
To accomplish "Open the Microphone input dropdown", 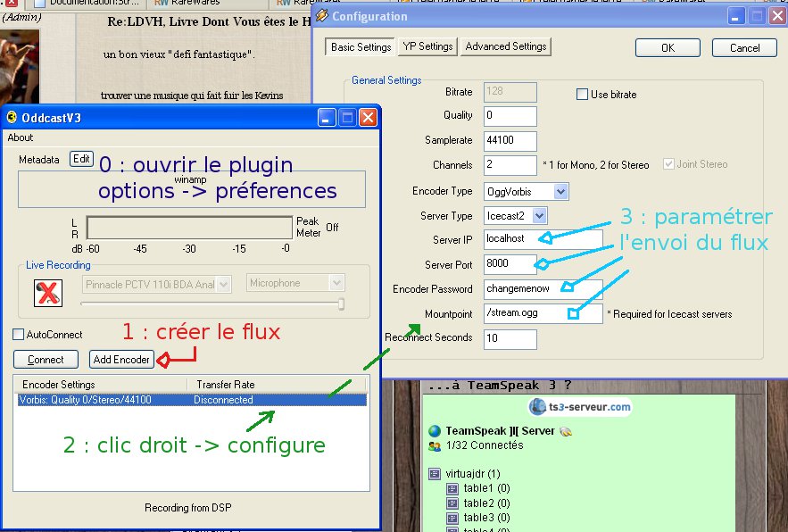I will click(295, 283).
